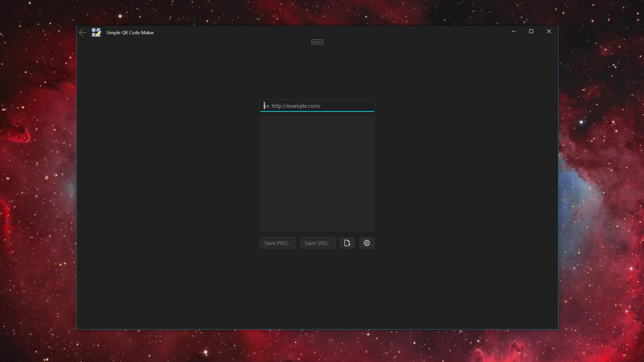This screenshot has height=362, width=644.
Task: Focus the URL text input field
Action: click(x=345, y=106)
